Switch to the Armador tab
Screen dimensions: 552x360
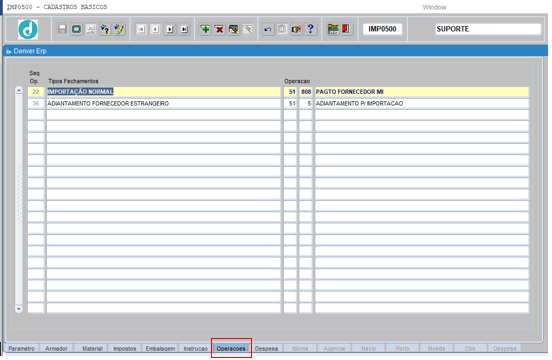[x=56, y=348]
